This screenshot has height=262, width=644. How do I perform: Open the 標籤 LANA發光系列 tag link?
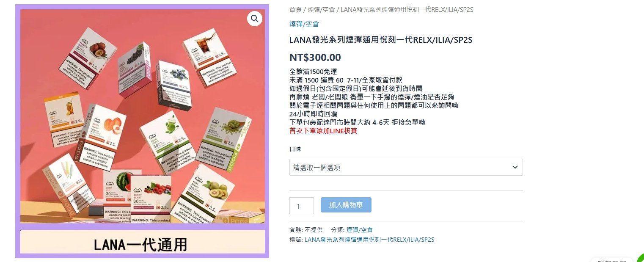point(369,240)
